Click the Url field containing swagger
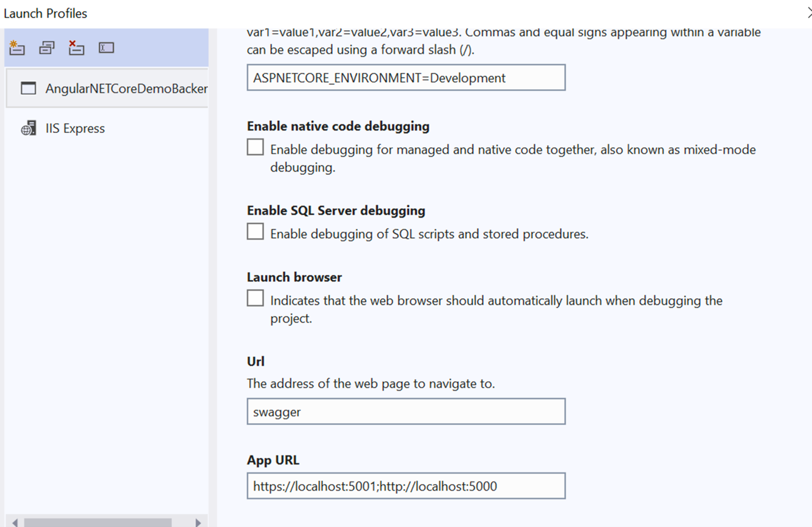This screenshot has height=527, width=812. (x=406, y=411)
